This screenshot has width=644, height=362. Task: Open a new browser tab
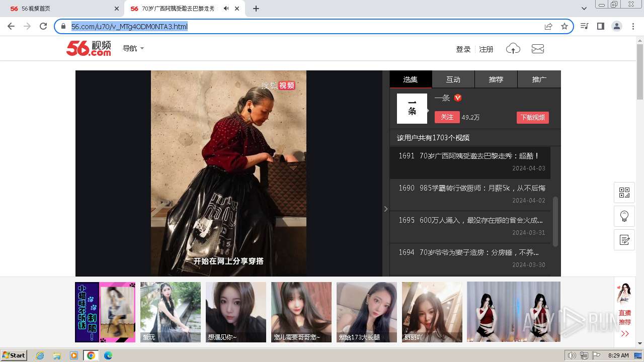pyautogui.click(x=256, y=9)
